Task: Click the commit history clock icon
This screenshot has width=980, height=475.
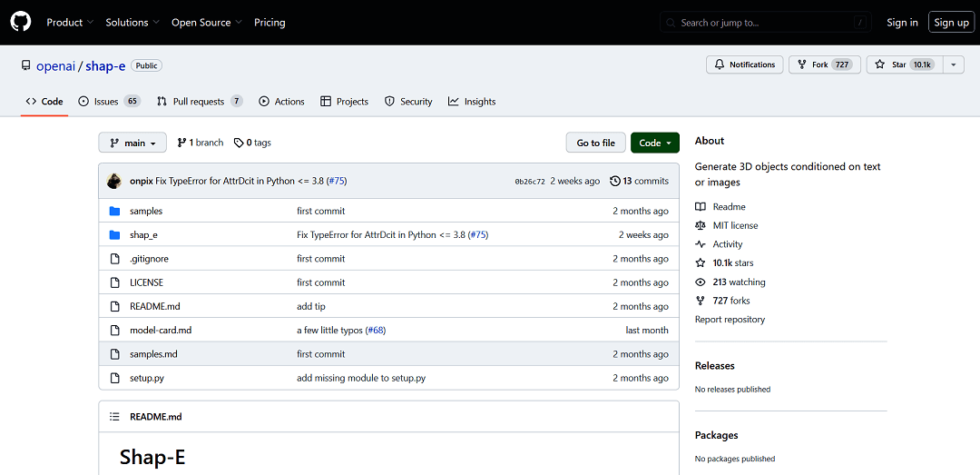Action: 615,181
